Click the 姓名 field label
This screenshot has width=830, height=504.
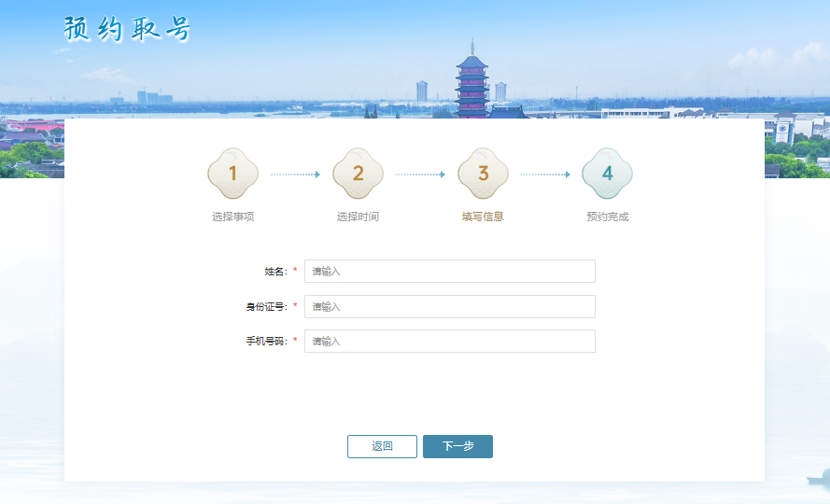pyautogui.click(x=275, y=272)
